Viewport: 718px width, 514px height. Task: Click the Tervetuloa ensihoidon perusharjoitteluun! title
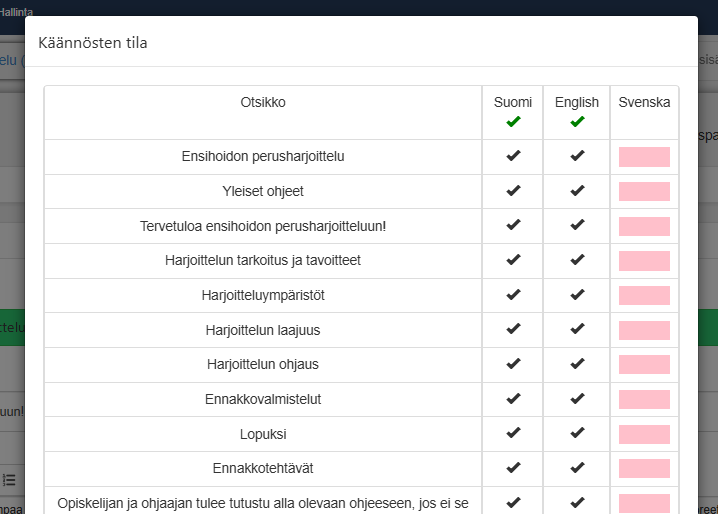[263, 226]
